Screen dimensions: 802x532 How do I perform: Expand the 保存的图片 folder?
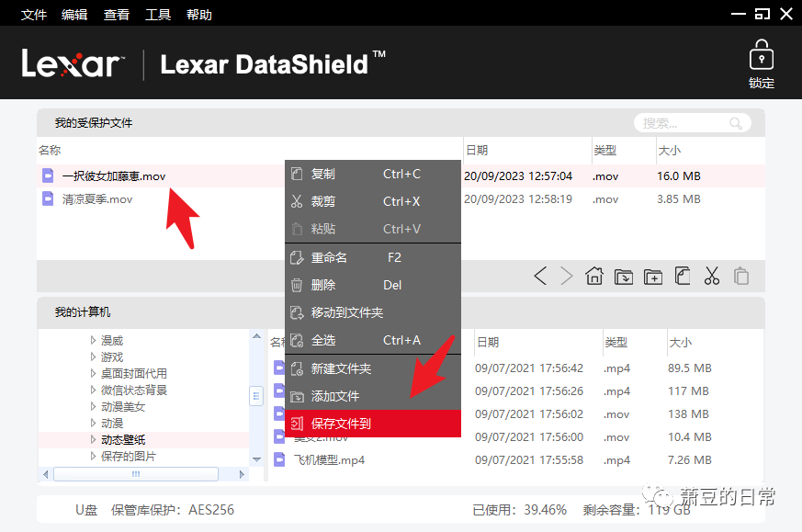tap(93, 456)
